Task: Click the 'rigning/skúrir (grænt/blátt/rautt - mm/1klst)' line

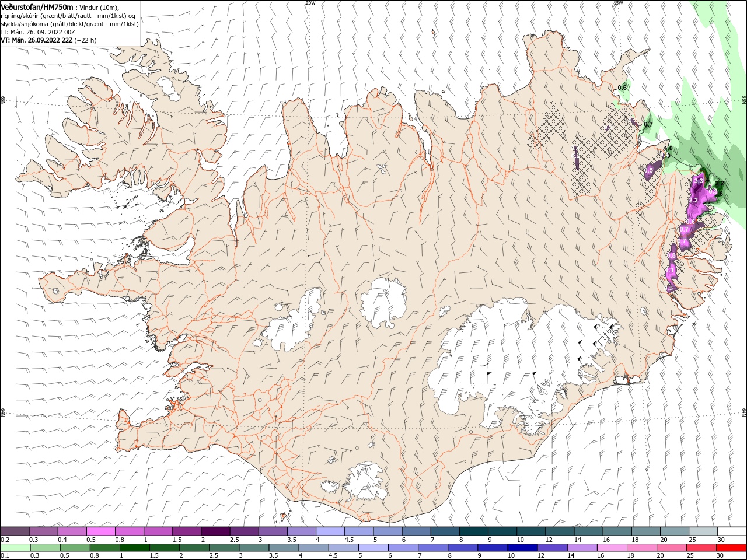Action: point(68,16)
